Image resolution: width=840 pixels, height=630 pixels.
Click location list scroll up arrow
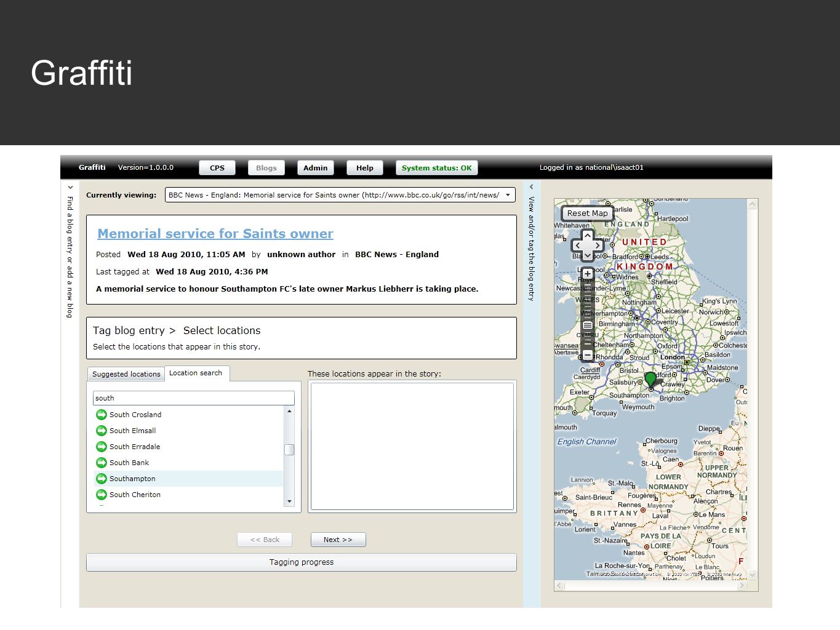(x=289, y=411)
